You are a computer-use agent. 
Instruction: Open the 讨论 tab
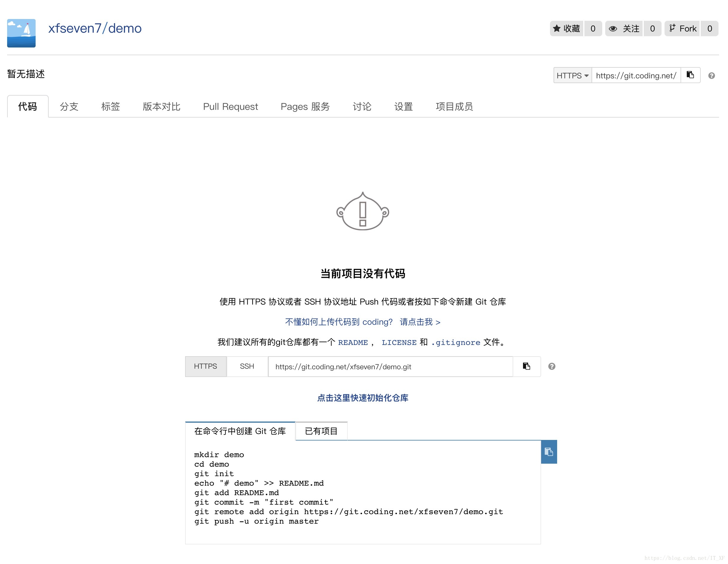coord(362,106)
